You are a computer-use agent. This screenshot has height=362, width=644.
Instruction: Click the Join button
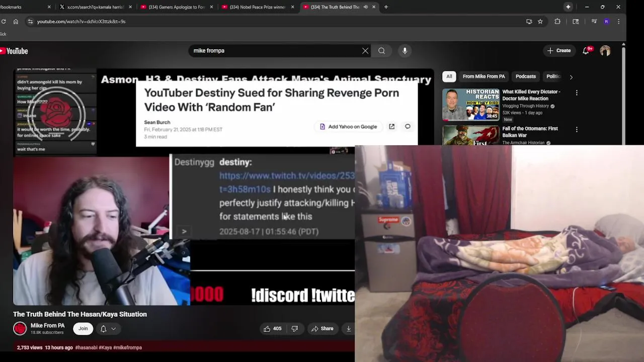point(83,329)
